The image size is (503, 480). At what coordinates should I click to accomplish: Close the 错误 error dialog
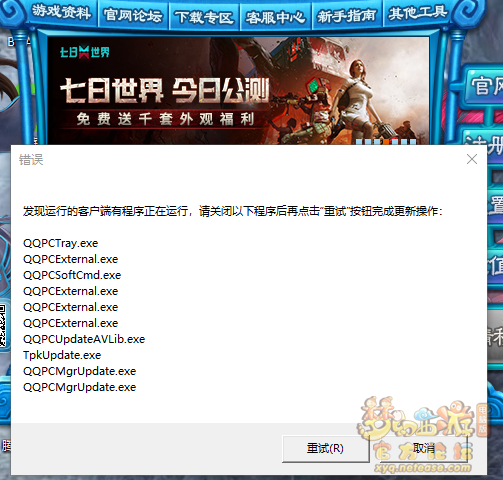point(472,159)
